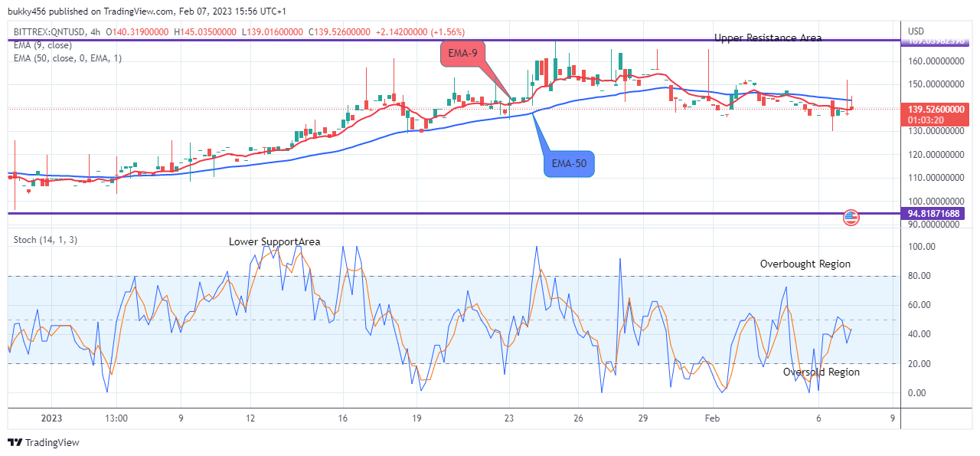Screen dimensions: 980x456
Task: Click the Oversold Region text label
Action: (822, 372)
